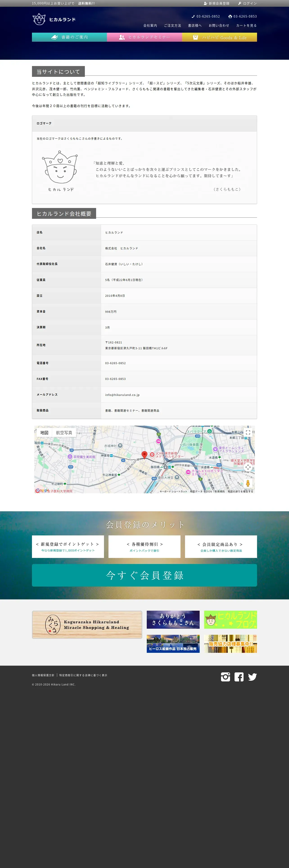Open 特定商取引に関する法律に基づく表示 link
The image size is (289, 868).
(x=83, y=675)
